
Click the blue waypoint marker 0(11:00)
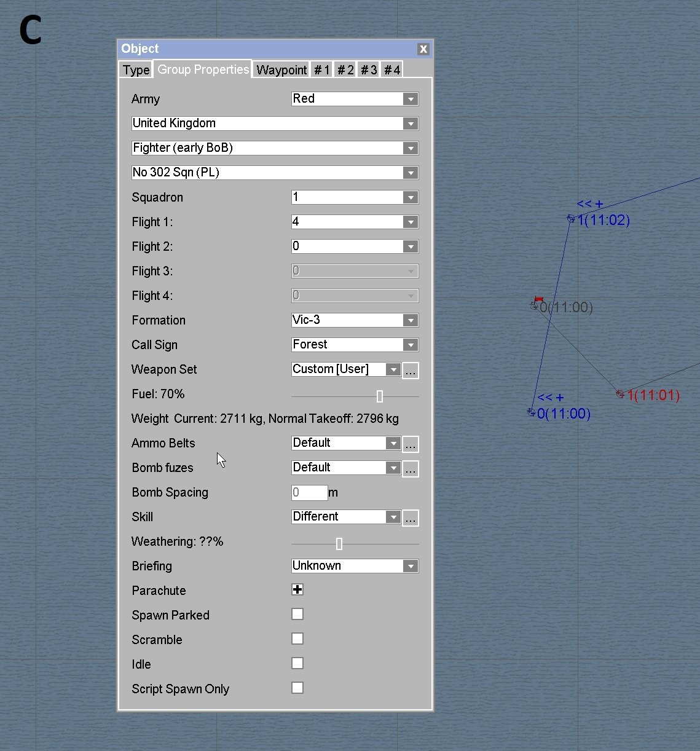[x=532, y=412]
